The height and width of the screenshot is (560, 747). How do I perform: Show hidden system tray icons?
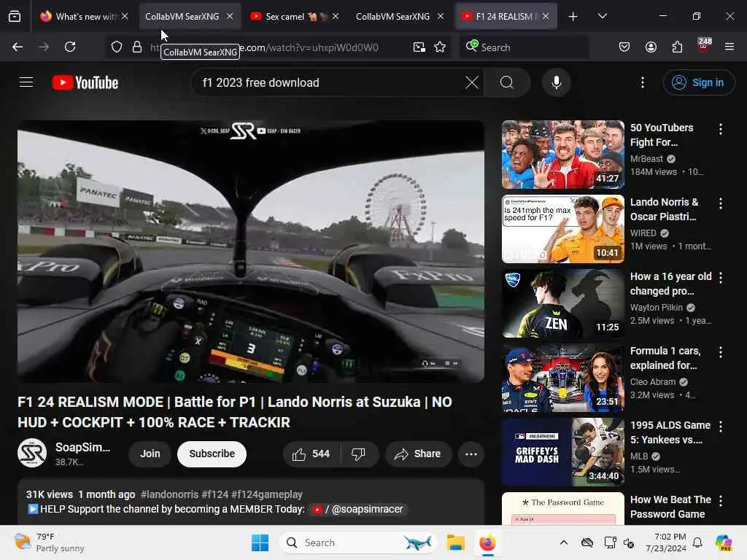(x=564, y=542)
